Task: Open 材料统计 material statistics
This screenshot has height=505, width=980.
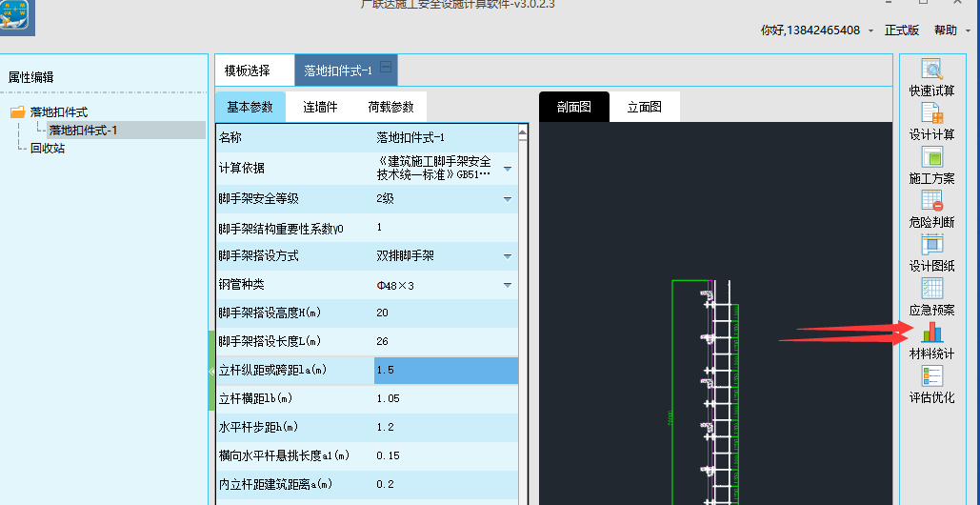Action: (x=931, y=341)
